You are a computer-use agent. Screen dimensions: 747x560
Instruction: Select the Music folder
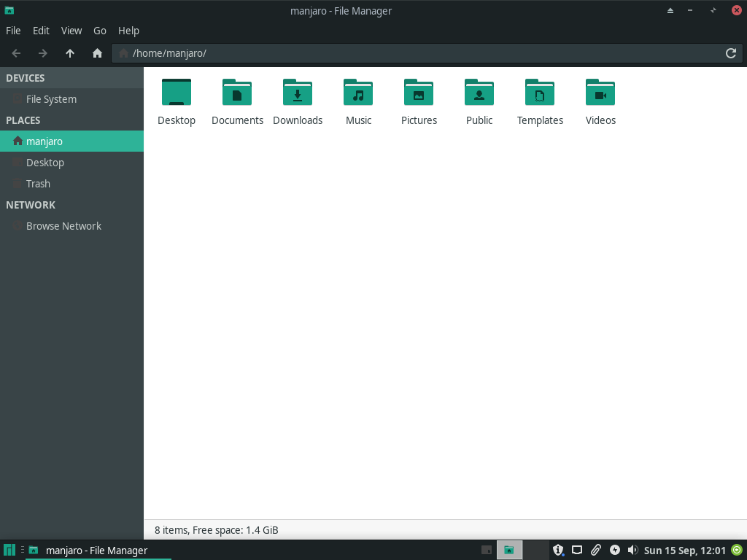coord(358,92)
